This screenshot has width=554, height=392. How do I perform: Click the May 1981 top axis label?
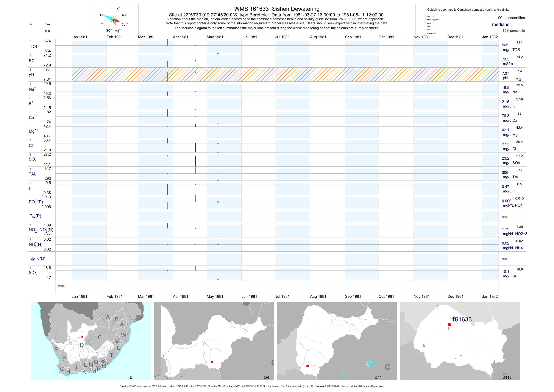pos(215,37)
